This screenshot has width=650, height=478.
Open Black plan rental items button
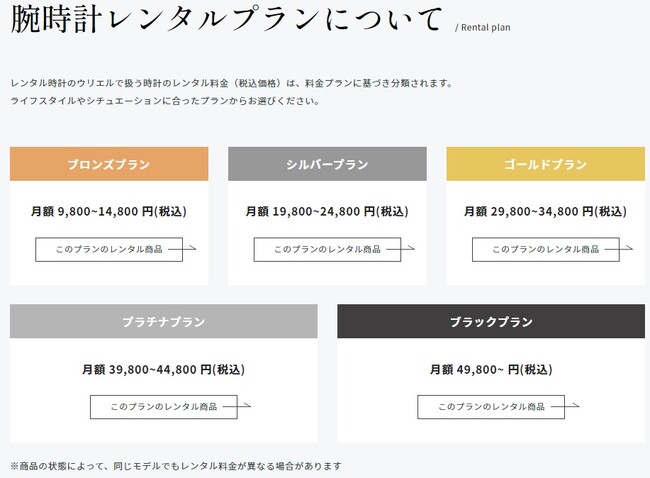pyautogui.click(x=491, y=407)
